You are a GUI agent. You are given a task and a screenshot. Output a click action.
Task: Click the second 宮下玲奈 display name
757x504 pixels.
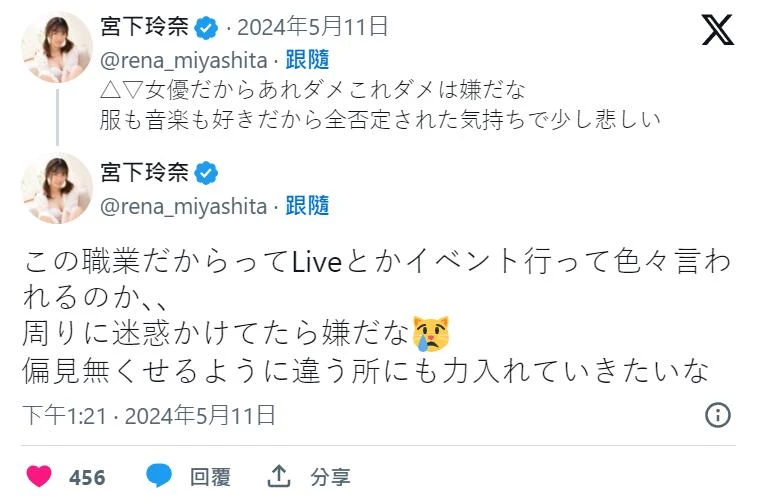tap(144, 172)
